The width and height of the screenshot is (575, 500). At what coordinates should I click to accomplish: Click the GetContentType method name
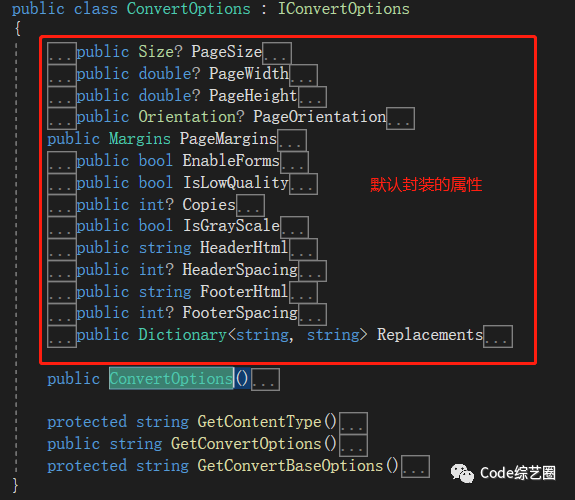tap(259, 422)
